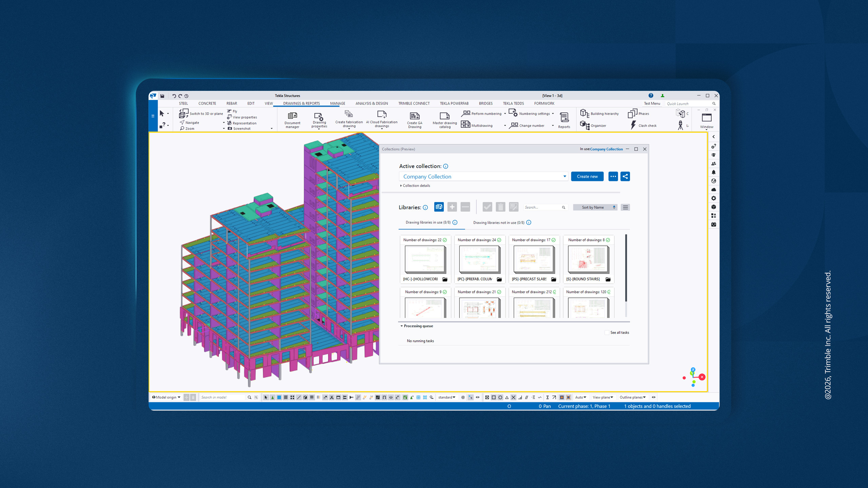Run Clash check
868x488 pixels.
(643, 125)
